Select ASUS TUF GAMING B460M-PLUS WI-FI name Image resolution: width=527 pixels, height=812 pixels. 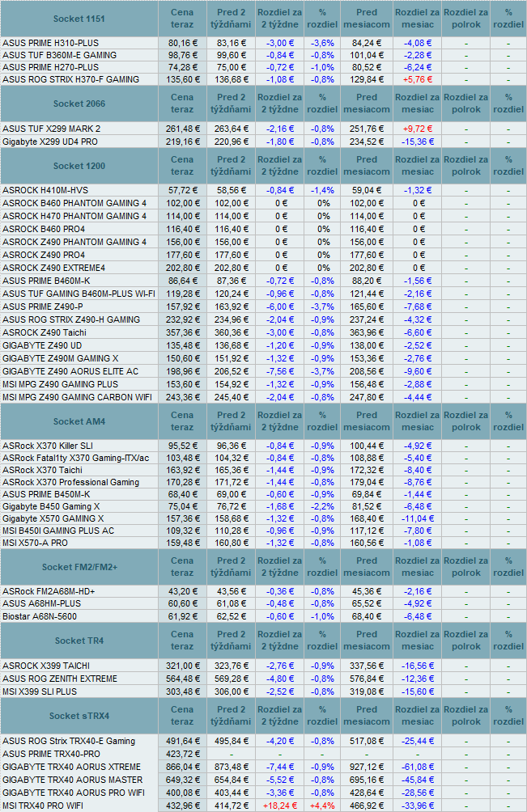point(79,294)
